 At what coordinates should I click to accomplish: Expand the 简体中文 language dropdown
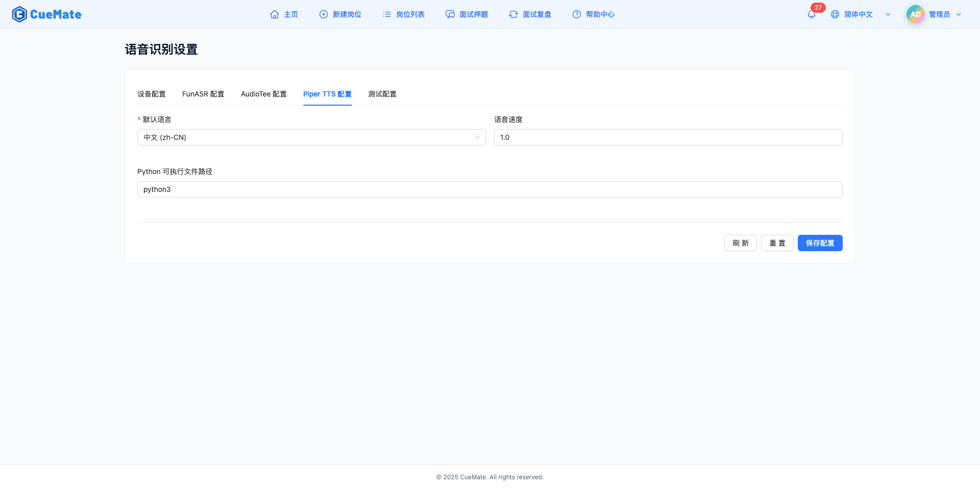pyautogui.click(x=888, y=14)
